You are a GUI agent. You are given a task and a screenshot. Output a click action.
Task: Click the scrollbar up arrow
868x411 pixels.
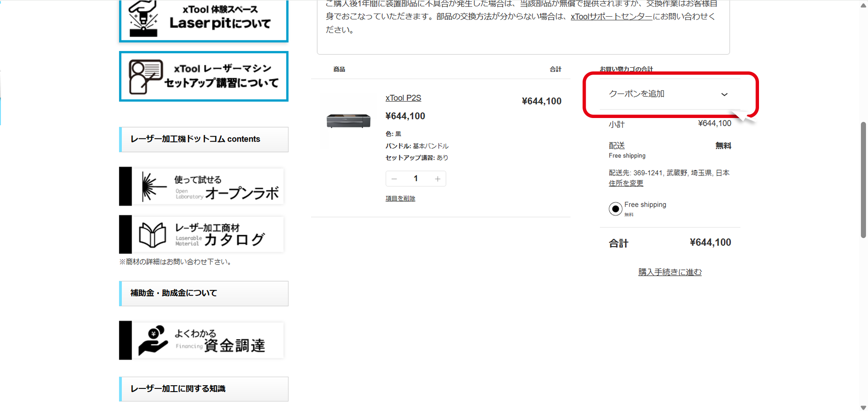pos(863,5)
